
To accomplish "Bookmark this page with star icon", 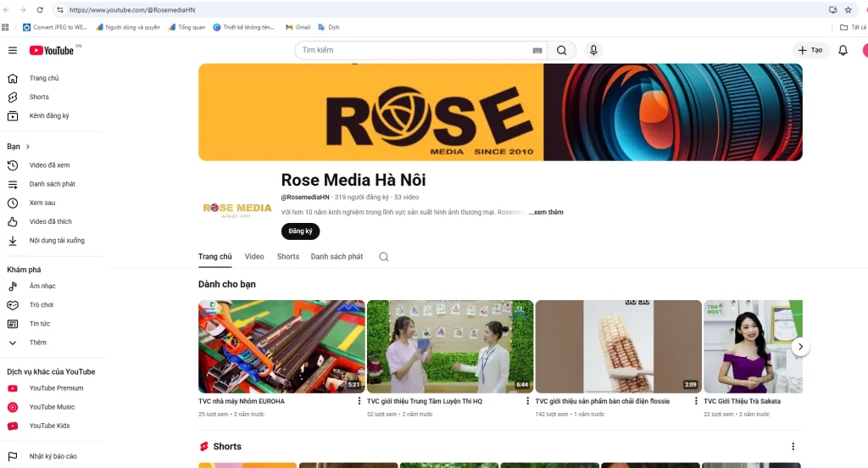I will pyautogui.click(x=848, y=10).
